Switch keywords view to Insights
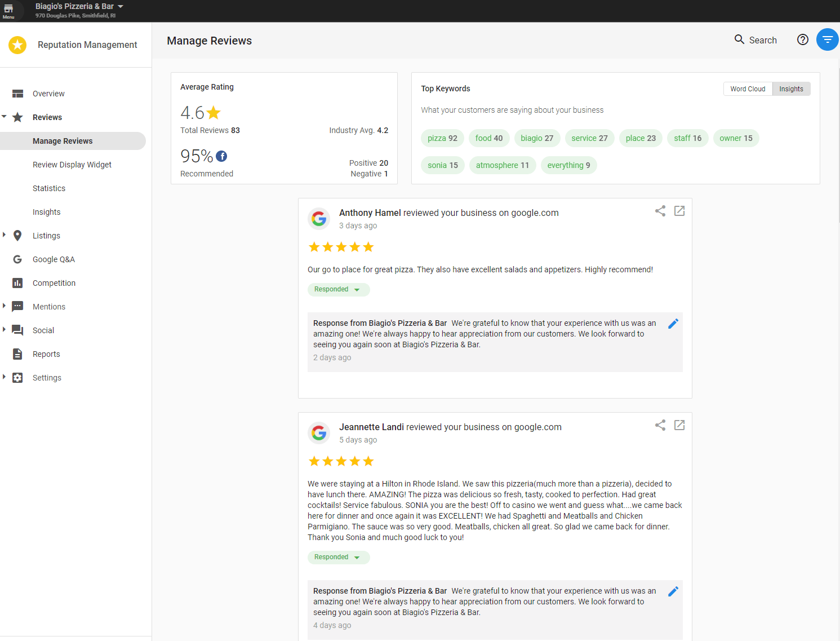This screenshot has height=641, width=840. 792,89
